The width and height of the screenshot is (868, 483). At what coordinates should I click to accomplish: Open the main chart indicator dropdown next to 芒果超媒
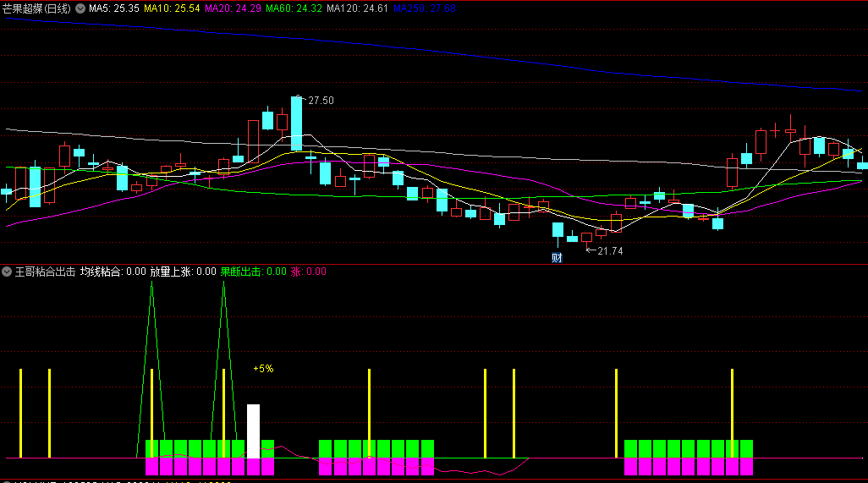(80, 8)
